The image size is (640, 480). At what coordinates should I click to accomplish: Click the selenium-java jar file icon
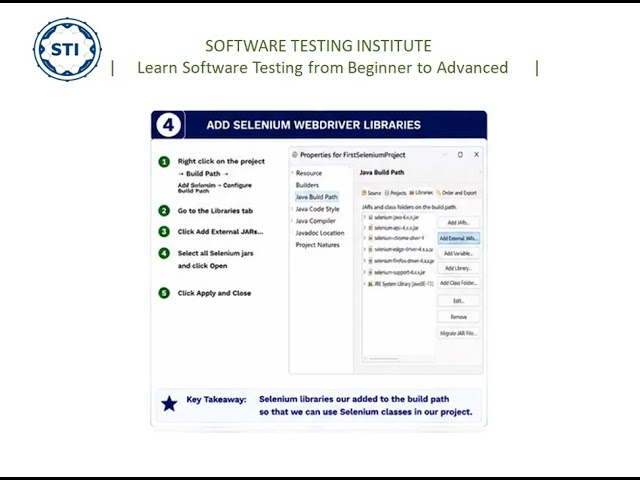[371, 218]
